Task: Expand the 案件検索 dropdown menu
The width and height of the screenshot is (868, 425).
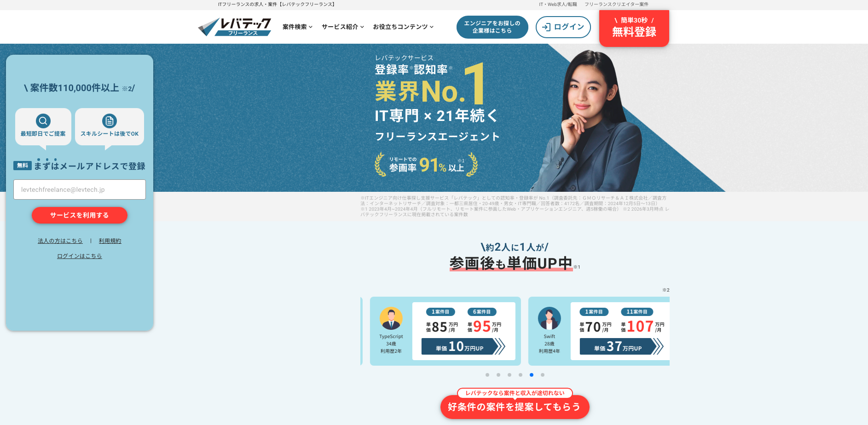Action: pyautogui.click(x=298, y=27)
